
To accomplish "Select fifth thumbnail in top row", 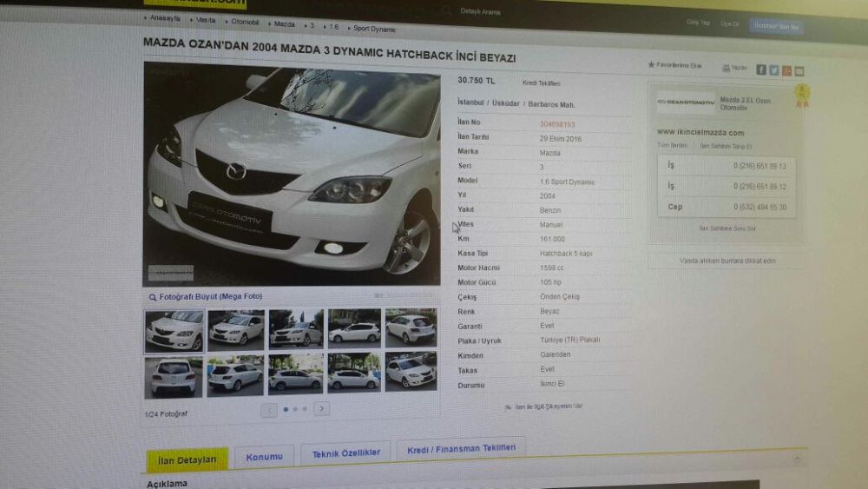I will [x=411, y=327].
